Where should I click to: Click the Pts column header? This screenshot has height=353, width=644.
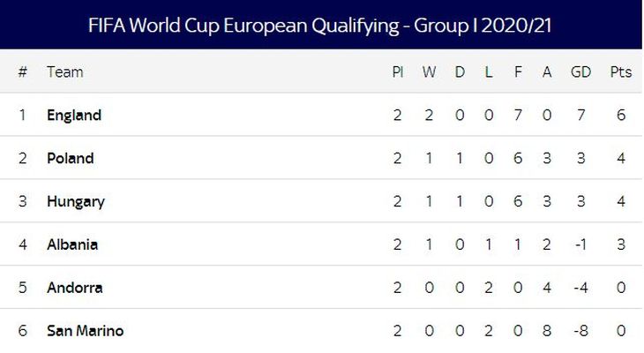point(621,71)
